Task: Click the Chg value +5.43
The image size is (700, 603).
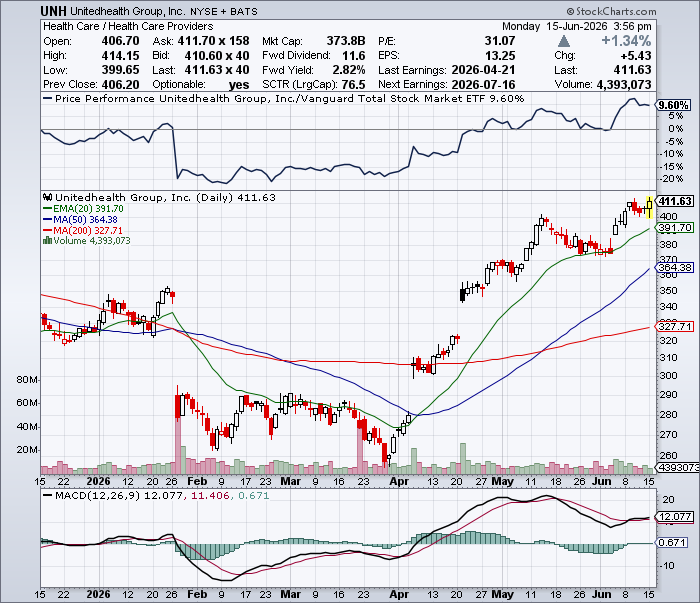Action: (x=636, y=56)
